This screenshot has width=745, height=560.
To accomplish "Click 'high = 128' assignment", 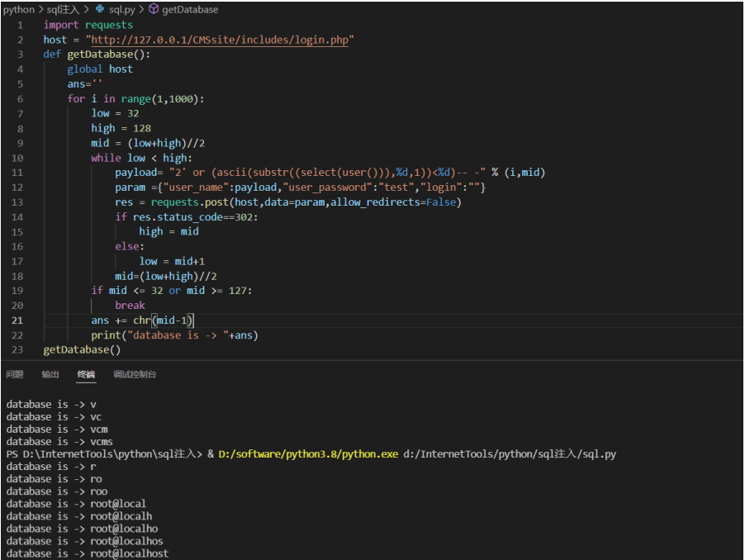I will pyautogui.click(x=121, y=128).
